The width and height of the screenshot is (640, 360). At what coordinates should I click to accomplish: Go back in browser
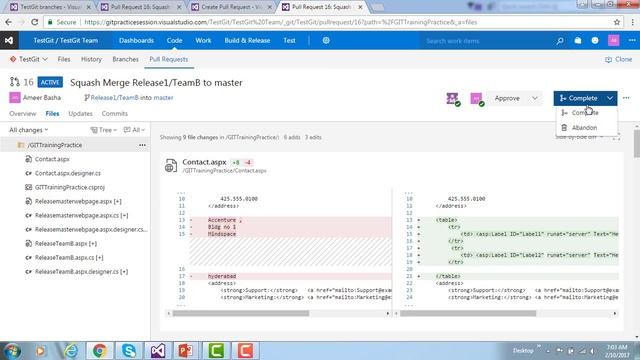click(9, 22)
